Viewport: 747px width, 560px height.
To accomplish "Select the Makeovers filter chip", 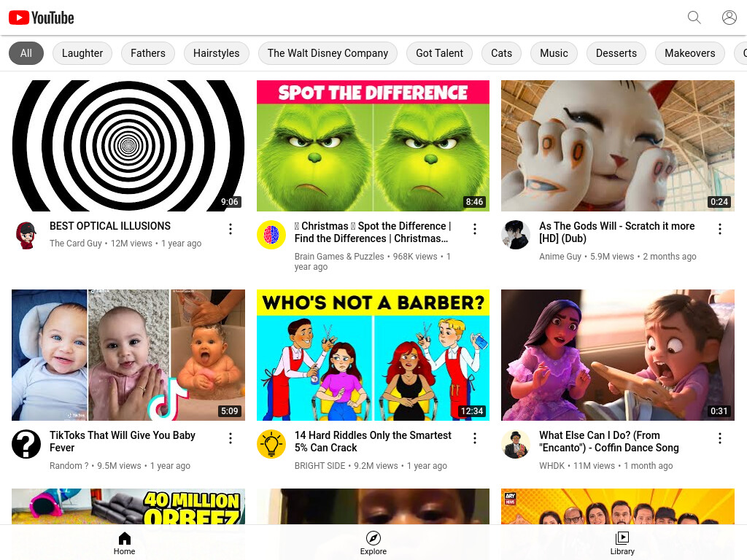I will (x=690, y=53).
